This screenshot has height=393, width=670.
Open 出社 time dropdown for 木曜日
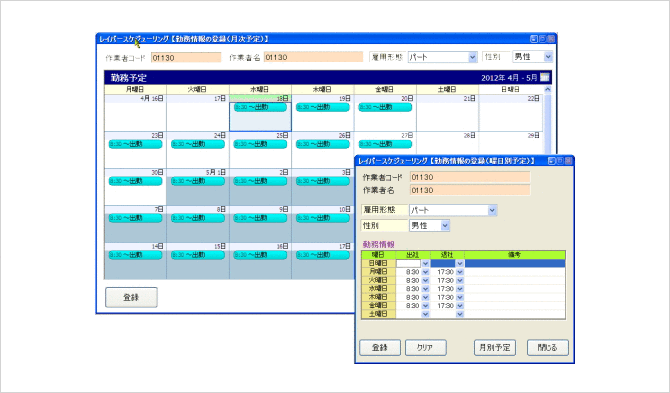pos(425,297)
